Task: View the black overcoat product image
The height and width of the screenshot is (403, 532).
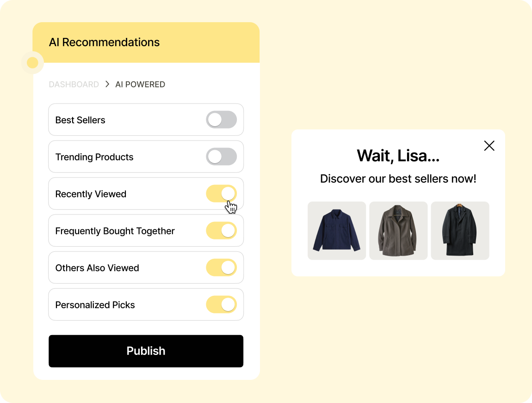Action: pos(460,231)
